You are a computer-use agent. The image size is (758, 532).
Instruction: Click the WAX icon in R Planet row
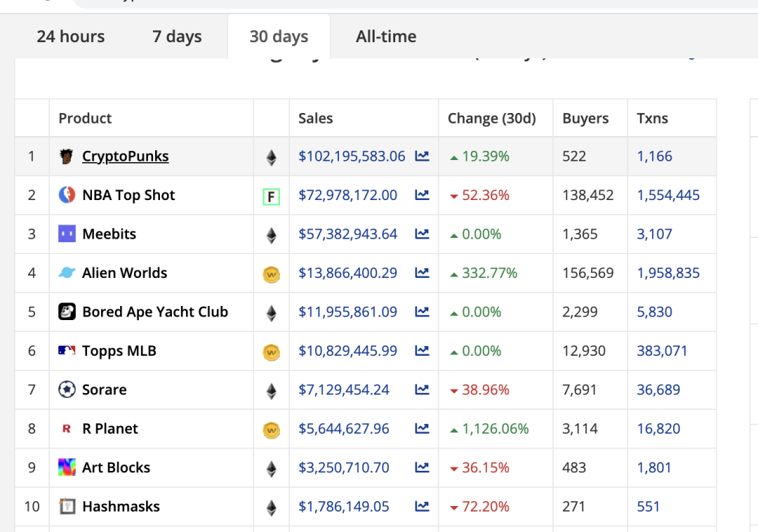coord(271,430)
